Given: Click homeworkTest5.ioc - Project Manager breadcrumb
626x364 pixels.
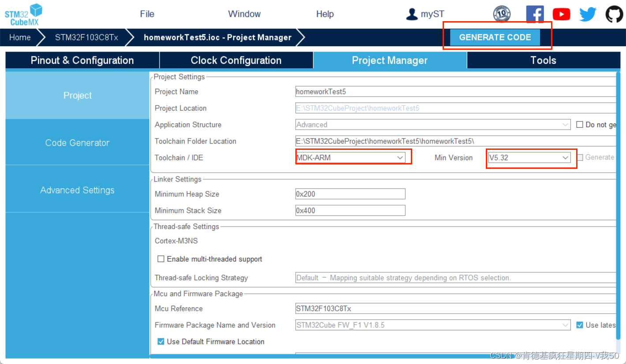Looking at the screenshot, I should tap(218, 37).
